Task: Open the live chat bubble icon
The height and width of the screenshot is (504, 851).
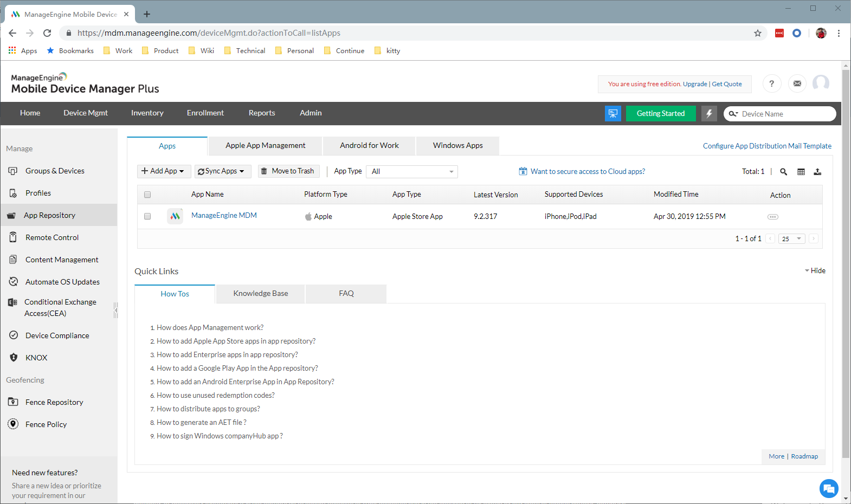Action: 829,489
